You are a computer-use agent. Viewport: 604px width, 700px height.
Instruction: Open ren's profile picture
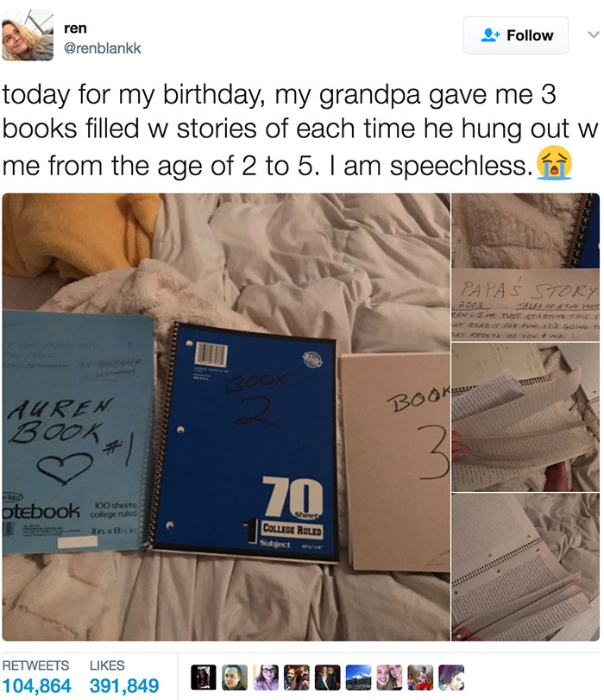[28, 35]
